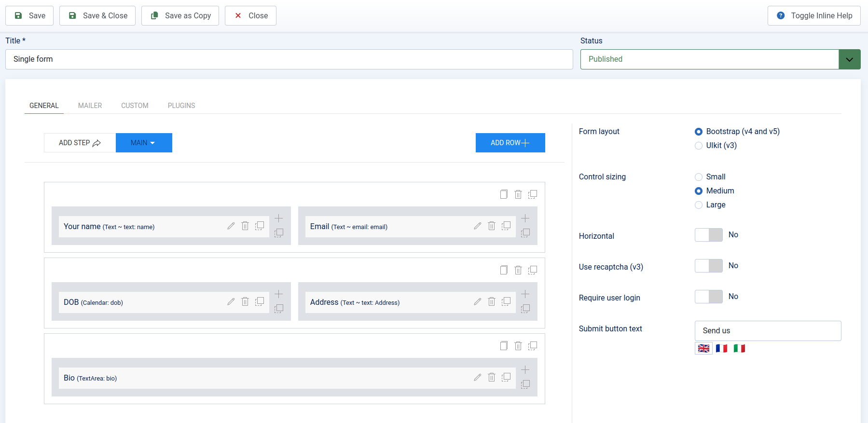Duplicate the third row containing Bio
Image resolution: width=868 pixels, height=423 pixels.
533,345
